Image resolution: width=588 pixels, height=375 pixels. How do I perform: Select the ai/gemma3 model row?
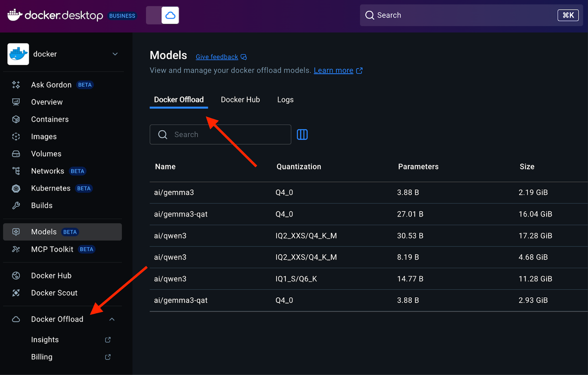pos(369,193)
